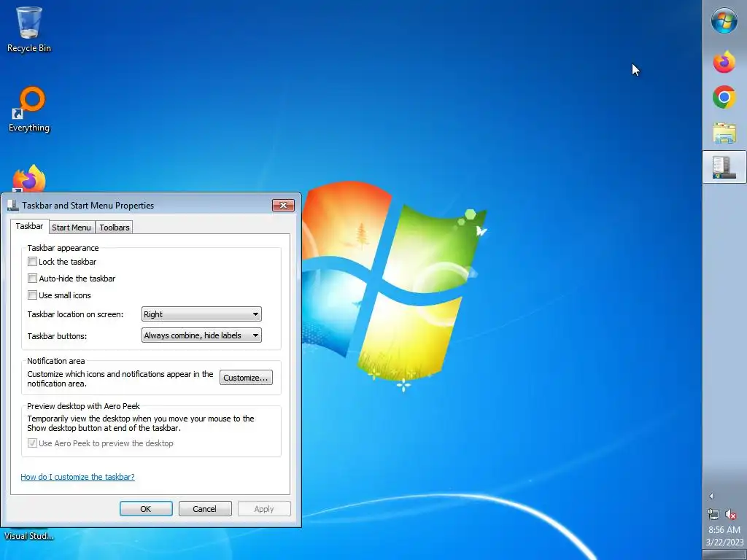Select the Firefox desktop shortcut
The image size is (747, 560).
coord(29,179)
